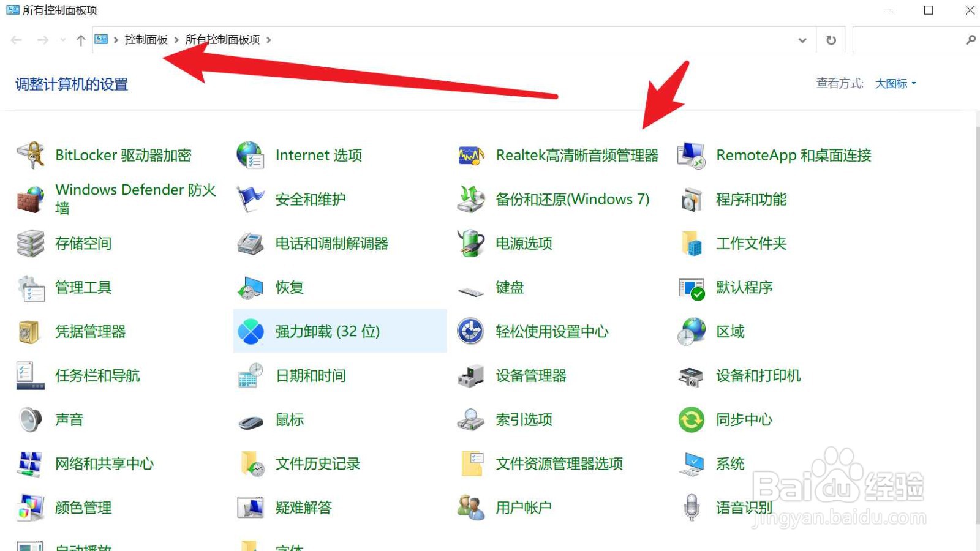This screenshot has width=980, height=551.
Task: Click the search magnifier icon
Action: click(970, 40)
